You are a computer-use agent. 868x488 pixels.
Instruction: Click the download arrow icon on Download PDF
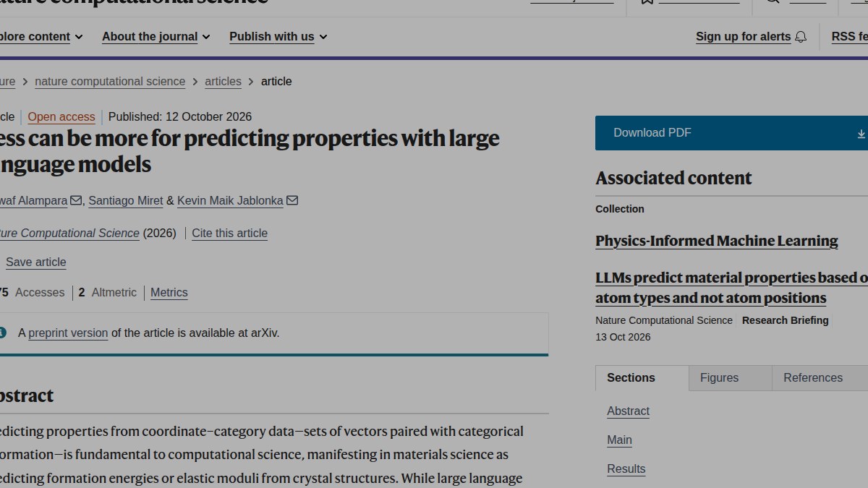[x=861, y=134]
